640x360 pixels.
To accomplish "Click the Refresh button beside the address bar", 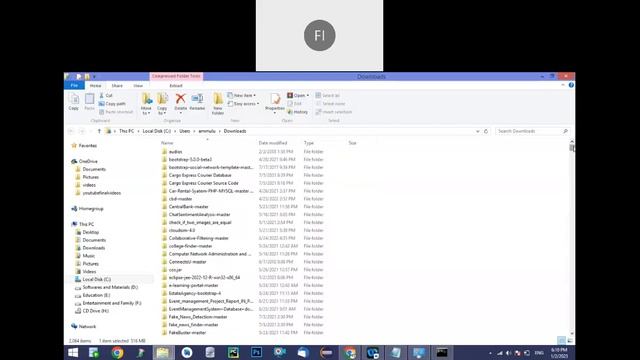I will 486,131.
